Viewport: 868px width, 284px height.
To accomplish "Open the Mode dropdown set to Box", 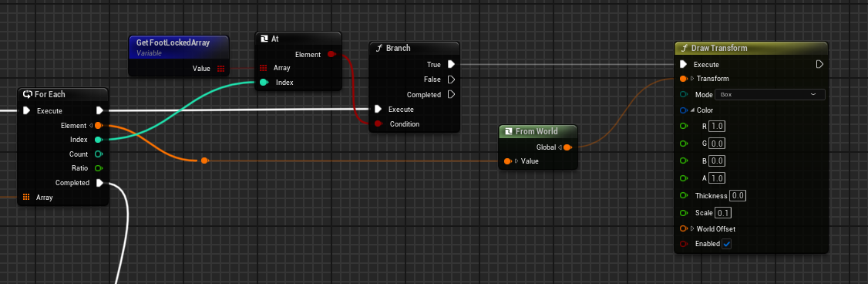I will click(770, 95).
